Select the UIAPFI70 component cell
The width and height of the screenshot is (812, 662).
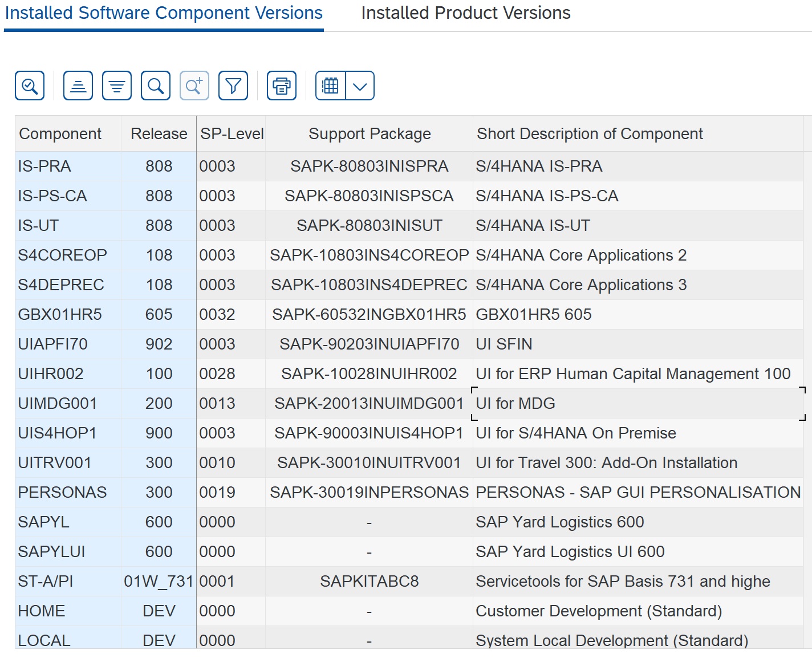click(68, 344)
